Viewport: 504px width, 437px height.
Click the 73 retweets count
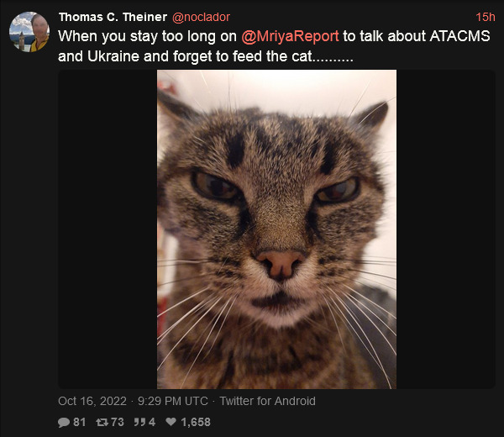click(x=117, y=422)
